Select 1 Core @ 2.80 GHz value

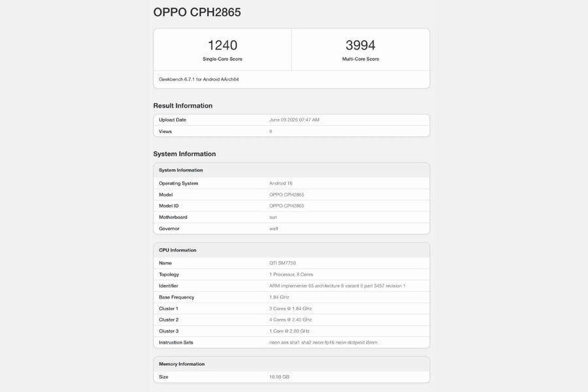tap(289, 331)
